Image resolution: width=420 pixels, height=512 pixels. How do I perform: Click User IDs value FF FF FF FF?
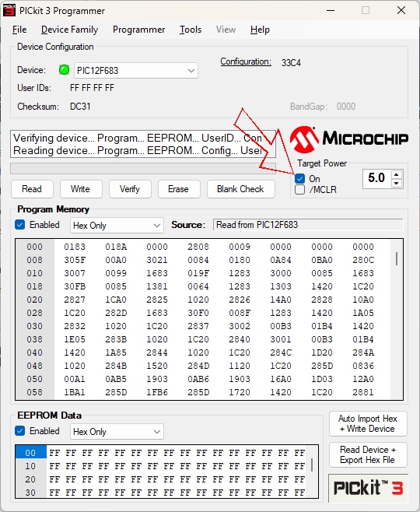[x=92, y=88]
